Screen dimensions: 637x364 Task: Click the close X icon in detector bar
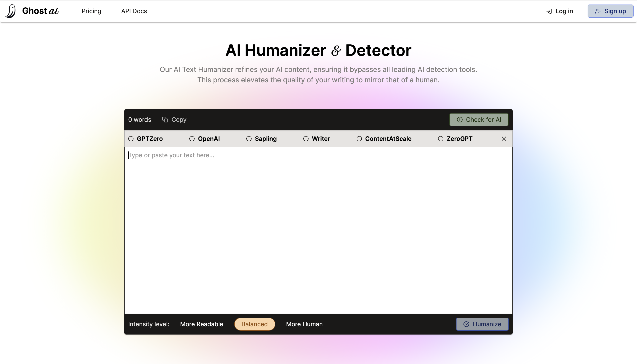click(x=504, y=139)
